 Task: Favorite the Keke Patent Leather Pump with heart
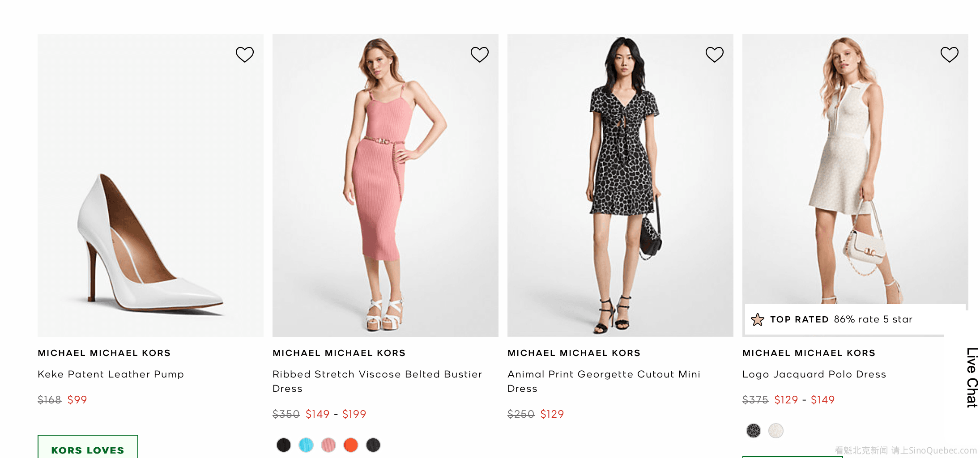[245, 55]
